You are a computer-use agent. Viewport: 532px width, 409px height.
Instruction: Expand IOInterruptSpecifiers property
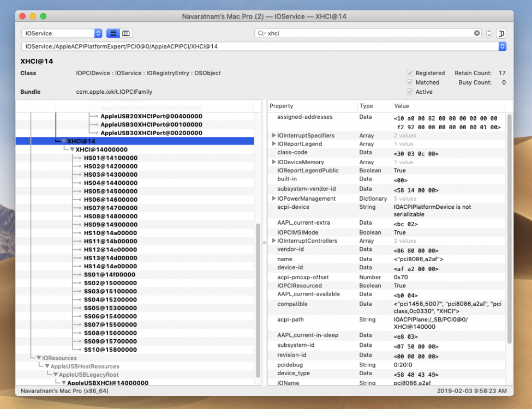(x=274, y=135)
